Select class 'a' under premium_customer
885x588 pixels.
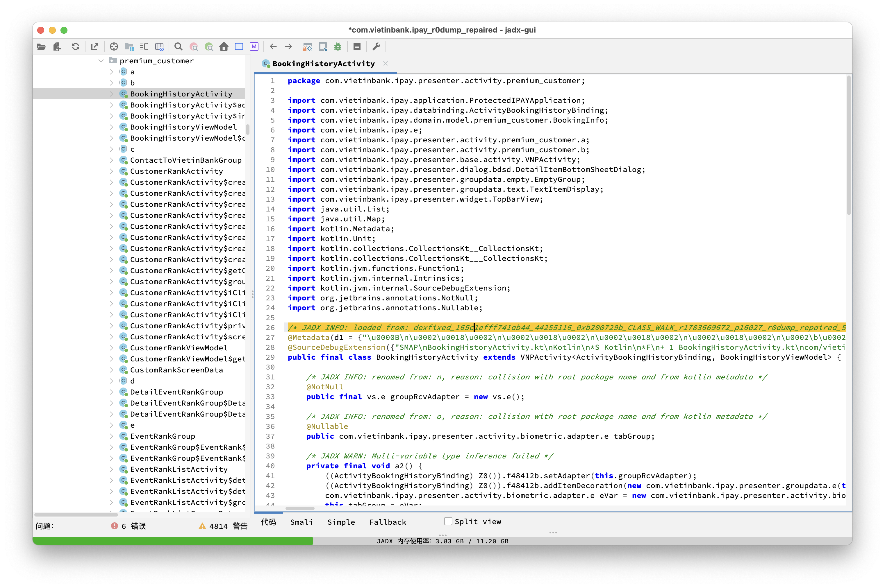pos(132,72)
